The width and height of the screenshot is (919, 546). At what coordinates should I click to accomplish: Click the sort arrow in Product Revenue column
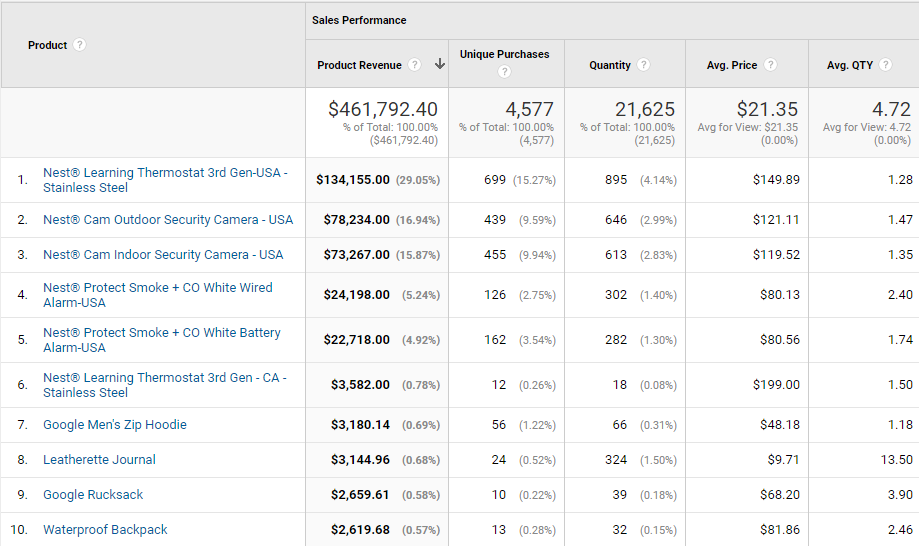pyautogui.click(x=440, y=64)
